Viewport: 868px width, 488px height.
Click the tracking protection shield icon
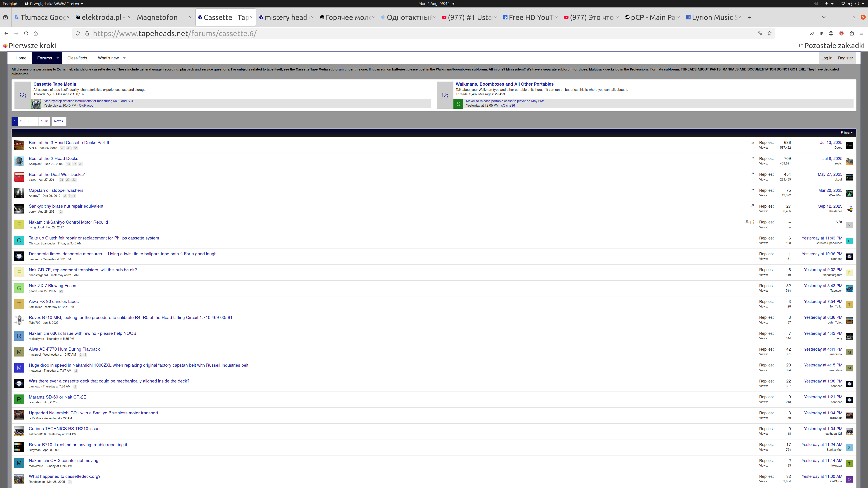(78, 33)
